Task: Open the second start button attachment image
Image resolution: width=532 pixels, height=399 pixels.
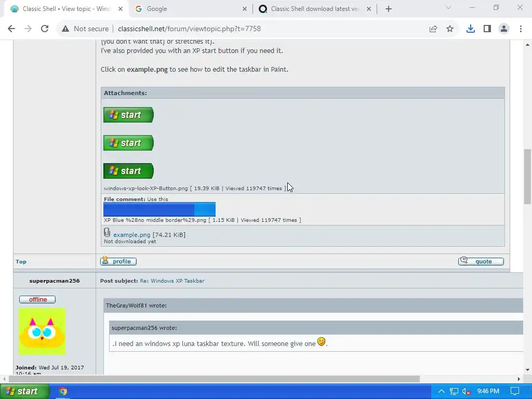Action: tap(129, 143)
